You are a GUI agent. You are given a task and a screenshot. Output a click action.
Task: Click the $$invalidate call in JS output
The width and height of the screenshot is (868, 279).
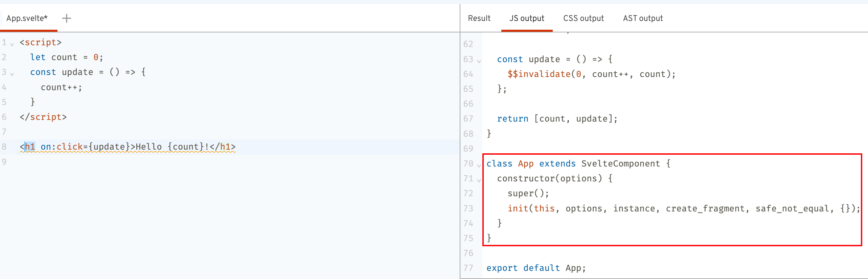pos(539,74)
